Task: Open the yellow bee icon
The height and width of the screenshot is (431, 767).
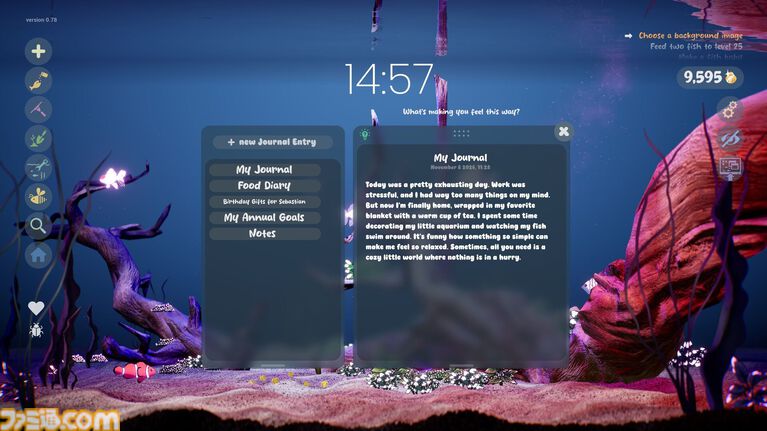Action: 38,197
